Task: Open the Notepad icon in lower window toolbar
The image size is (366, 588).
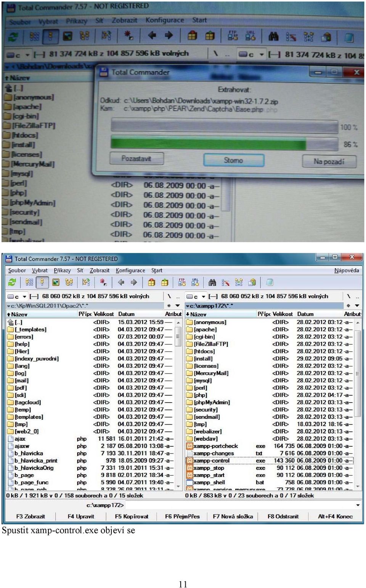Action: [270, 282]
